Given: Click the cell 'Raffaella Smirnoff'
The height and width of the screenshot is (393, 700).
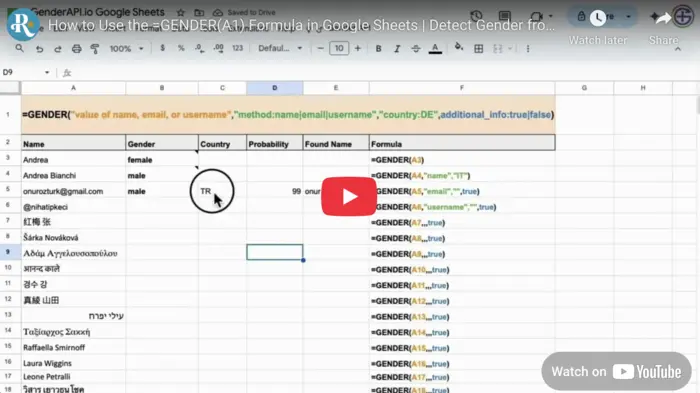Looking at the screenshot, I should [x=73, y=347].
